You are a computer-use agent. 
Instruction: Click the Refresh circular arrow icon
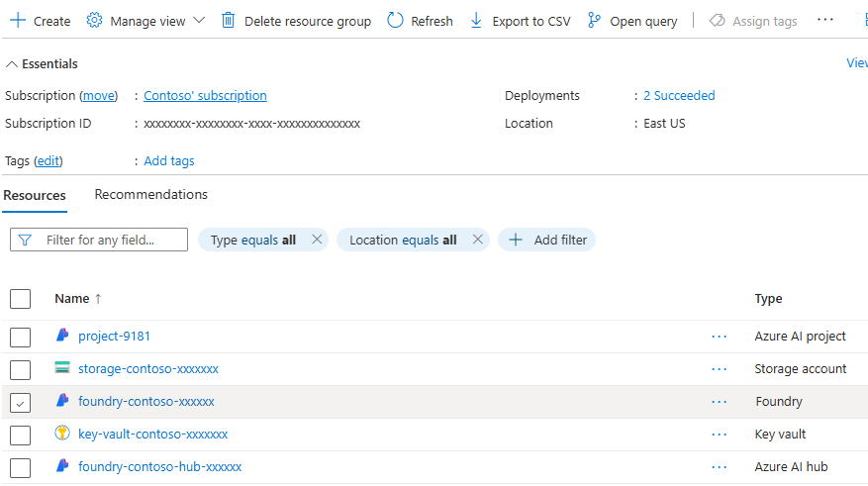tap(395, 21)
